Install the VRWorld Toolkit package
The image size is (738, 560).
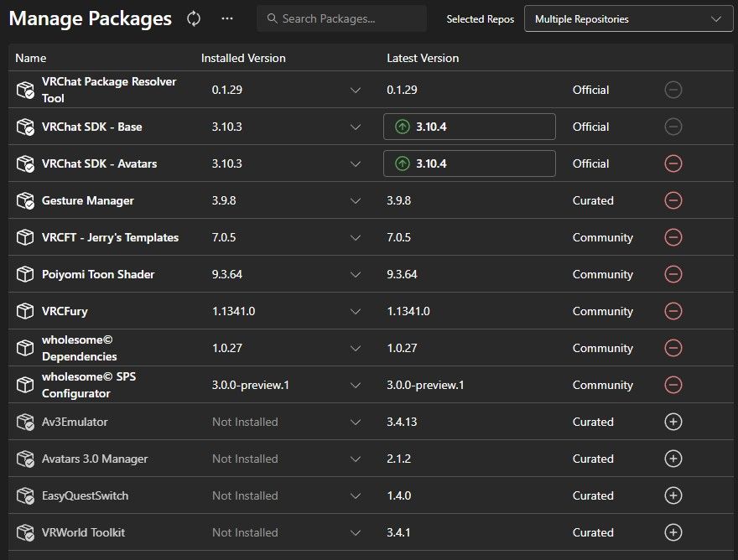coord(673,532)
